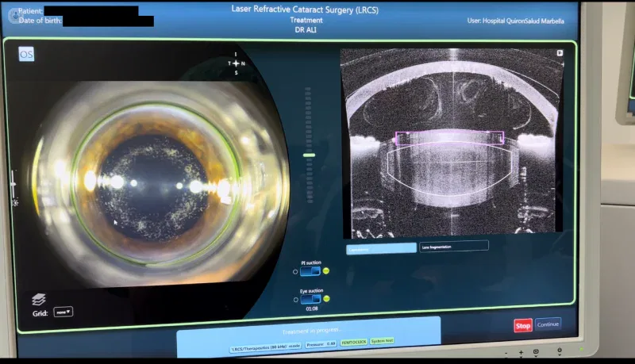This screenshot has height=364, width=635.
Task: Open the Grid dropdown set to none
Action: click(x=63, y=312)
